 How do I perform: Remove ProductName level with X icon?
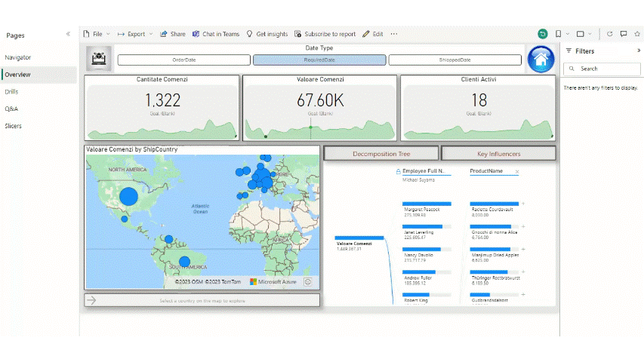pos(517,172)
